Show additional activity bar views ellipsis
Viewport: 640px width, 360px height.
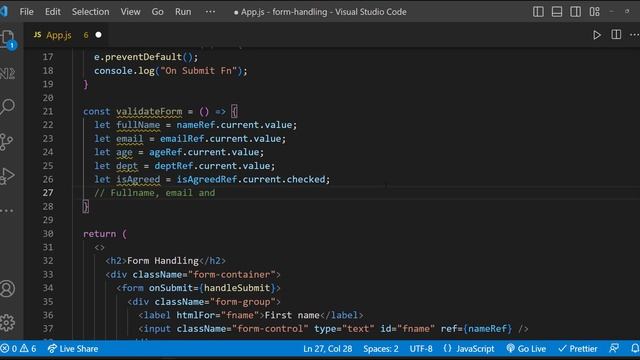7,211
